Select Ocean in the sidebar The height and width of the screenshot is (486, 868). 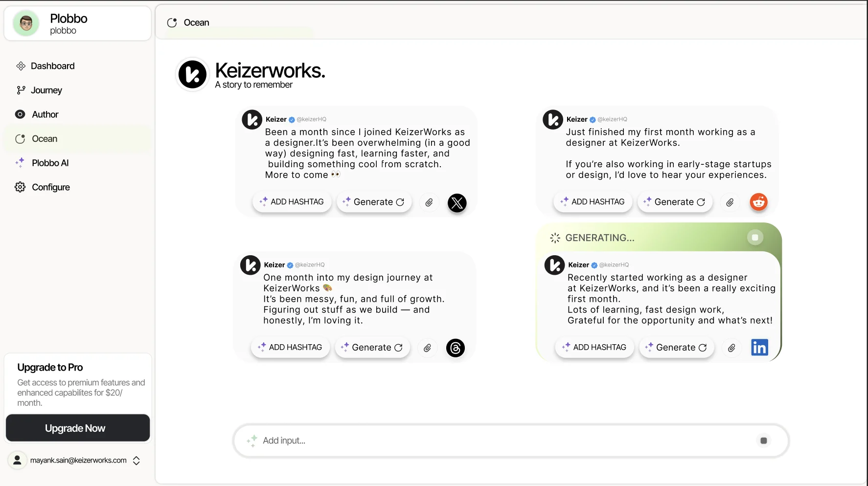click(x=77, y=139)
